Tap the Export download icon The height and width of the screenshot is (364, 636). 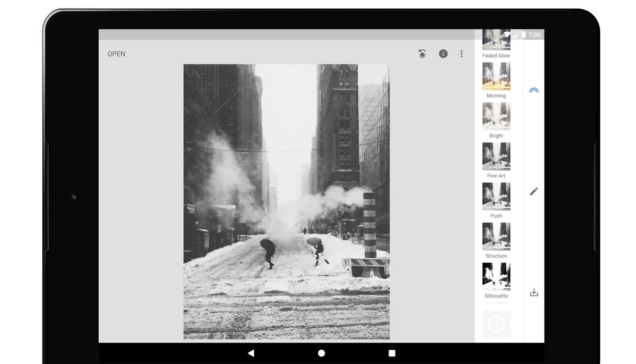pos(534,292)
